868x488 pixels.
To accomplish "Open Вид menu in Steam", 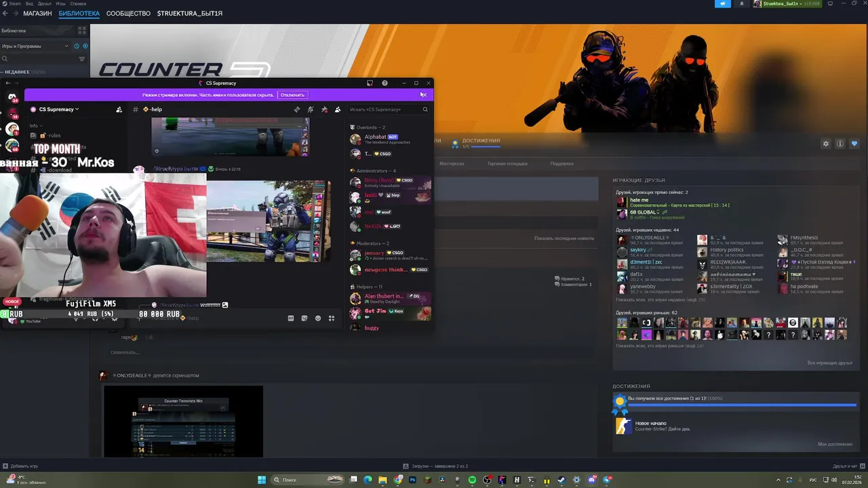I will pos(28,3).
